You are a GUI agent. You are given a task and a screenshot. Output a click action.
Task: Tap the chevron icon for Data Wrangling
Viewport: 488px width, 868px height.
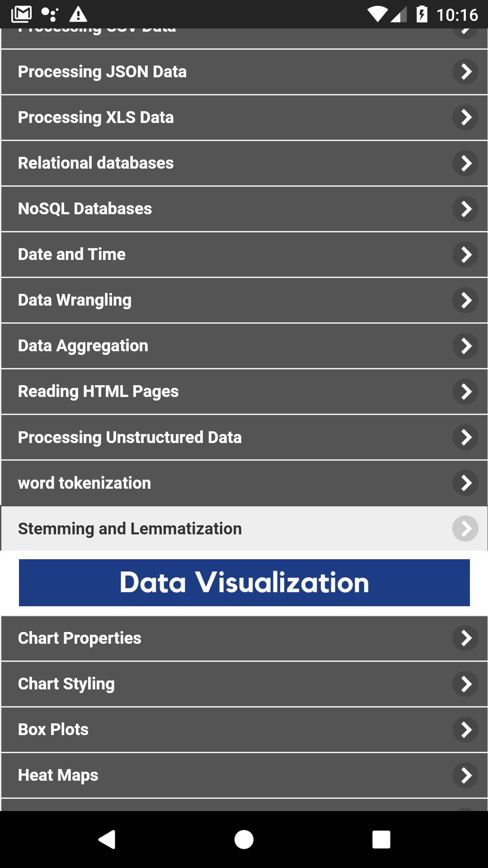coord(465,300)
